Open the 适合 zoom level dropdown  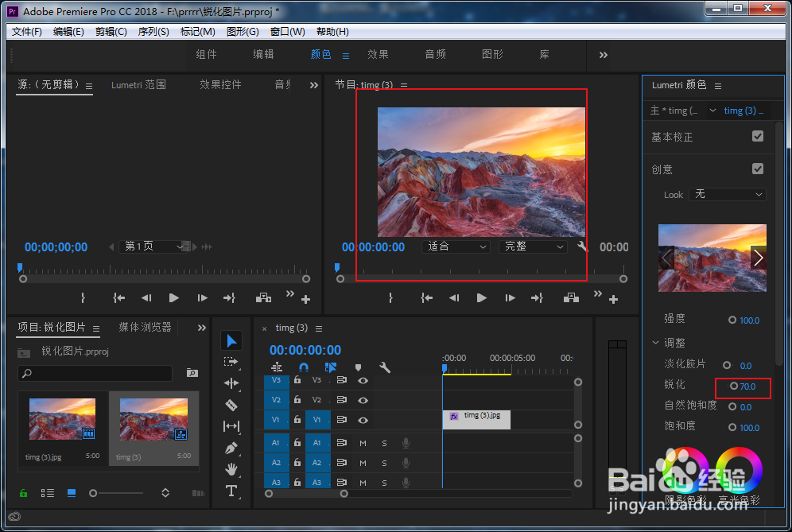point(456,247)
